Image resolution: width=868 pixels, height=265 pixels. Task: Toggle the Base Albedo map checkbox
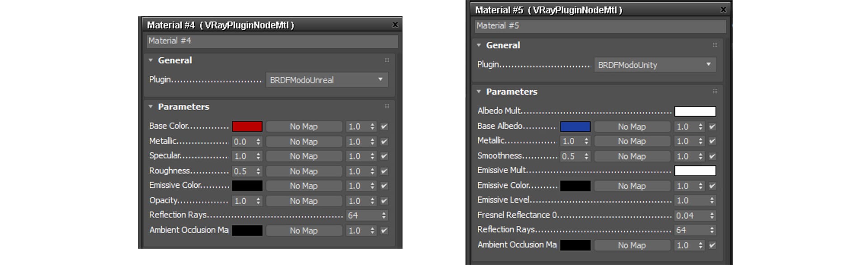point(712,127)
